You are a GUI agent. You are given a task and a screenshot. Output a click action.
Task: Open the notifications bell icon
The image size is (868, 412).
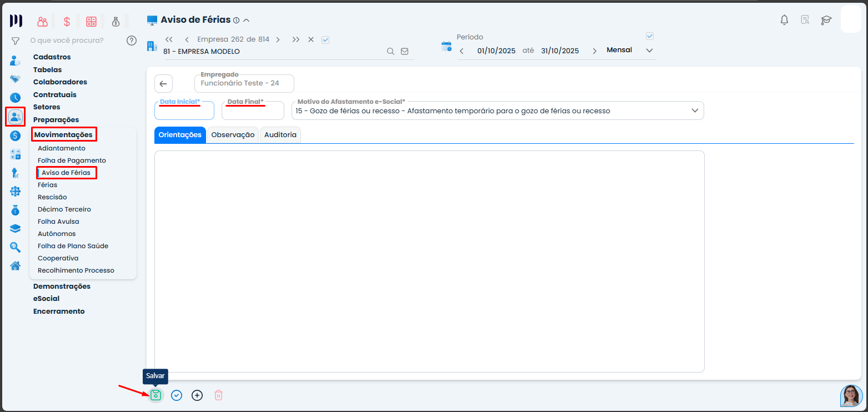[x=784, y=20]
